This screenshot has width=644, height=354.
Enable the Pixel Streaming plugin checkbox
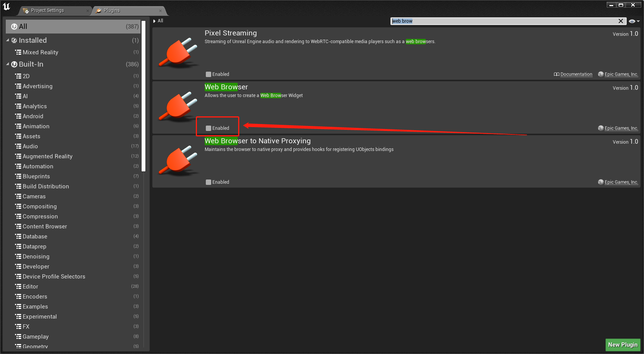[x=208, y=74]
